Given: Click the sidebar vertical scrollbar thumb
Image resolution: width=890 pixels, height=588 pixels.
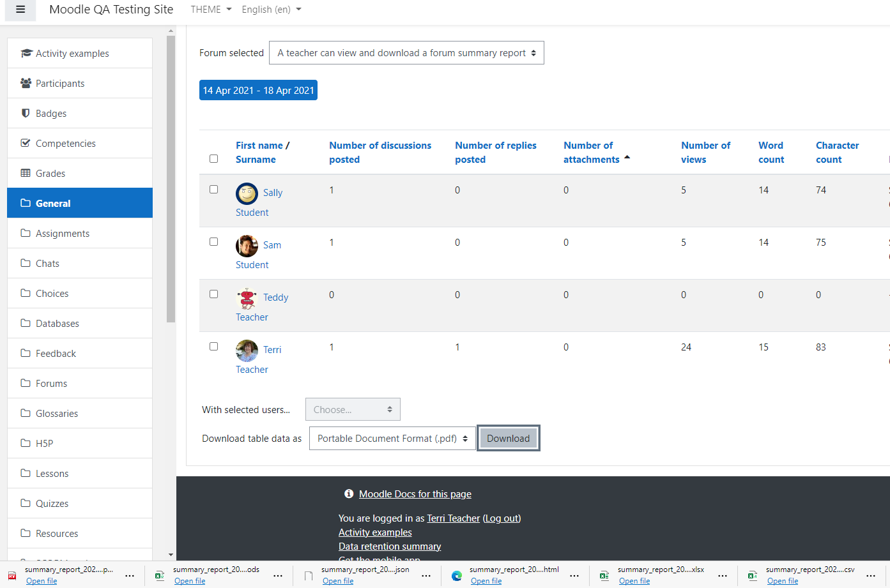Looking at the screenshot, I should coord(171,179).
